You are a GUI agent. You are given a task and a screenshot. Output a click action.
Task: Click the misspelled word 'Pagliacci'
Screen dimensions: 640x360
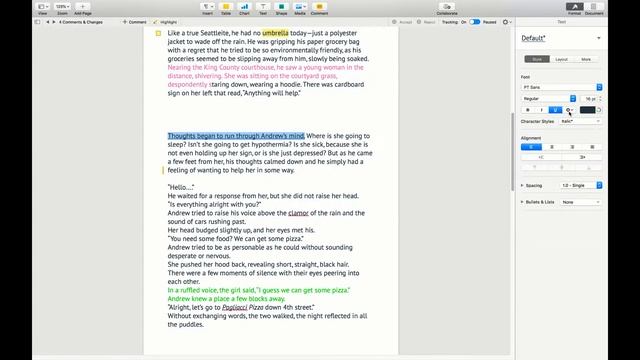point(235,307)
